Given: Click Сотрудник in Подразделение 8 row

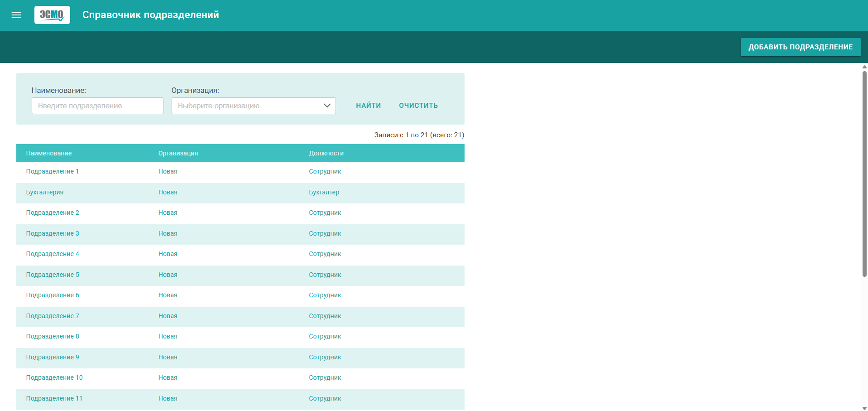Looking at the screenshot, I should (325, 336).
